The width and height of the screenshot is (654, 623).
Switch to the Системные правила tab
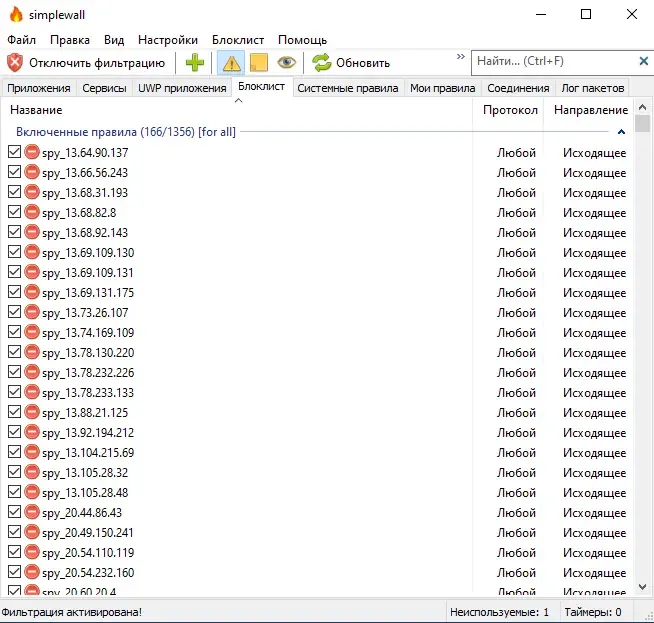348,88
